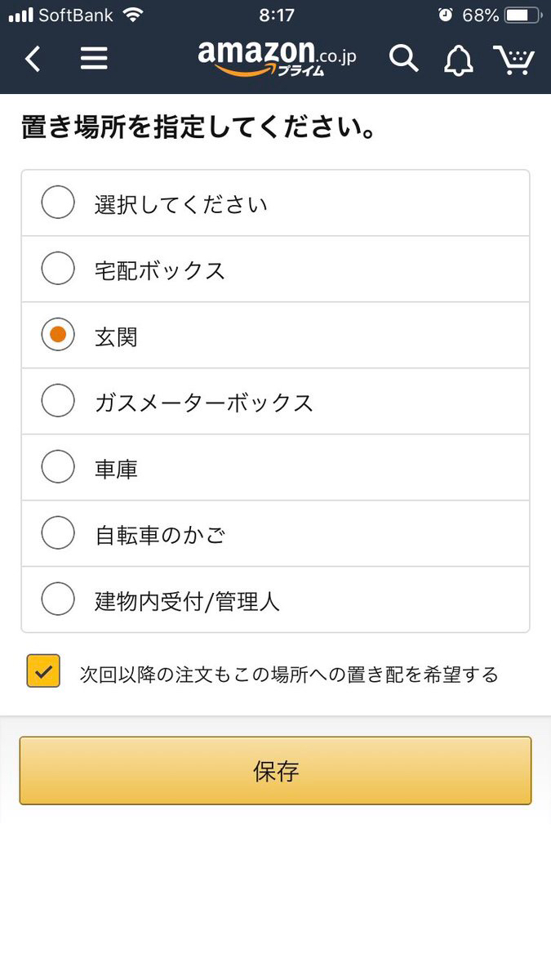The width and height of the screenshot is (551, 980).
Task: Select the 宅配ボックス radio button
Action: pyautogui.click(x=58, y=269)
